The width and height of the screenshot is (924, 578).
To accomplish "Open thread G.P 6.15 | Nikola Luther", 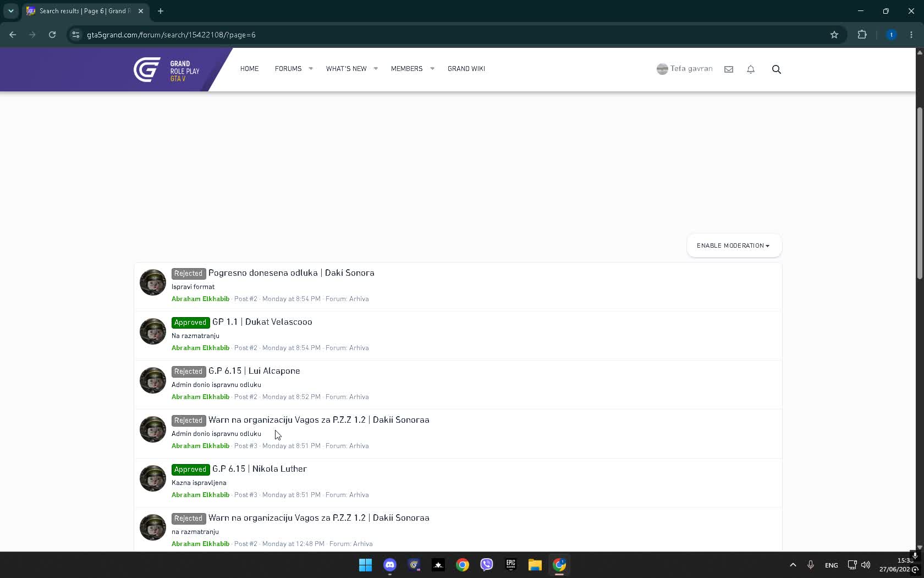I will 259,469.
